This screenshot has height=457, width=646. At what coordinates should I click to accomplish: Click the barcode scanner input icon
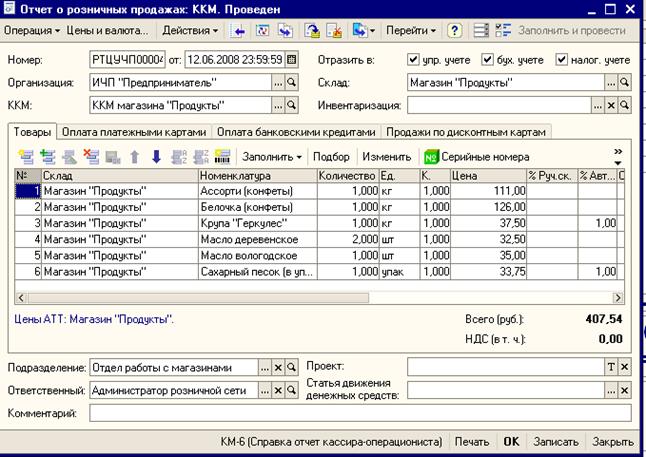click(222, 157)
